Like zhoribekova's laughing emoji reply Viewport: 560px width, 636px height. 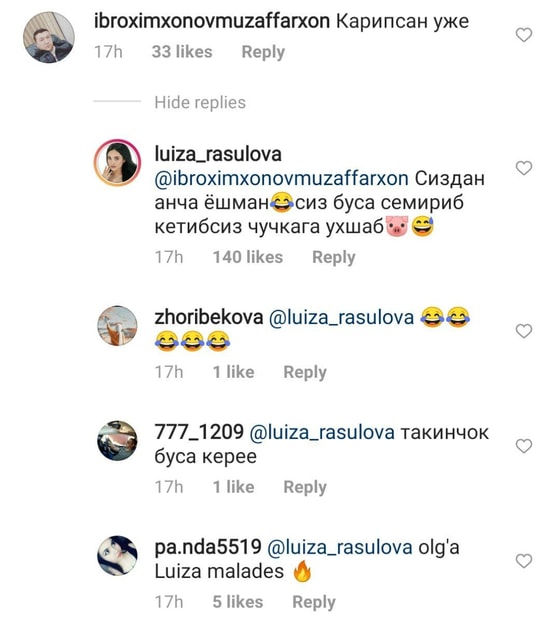[x=524, y=331]
